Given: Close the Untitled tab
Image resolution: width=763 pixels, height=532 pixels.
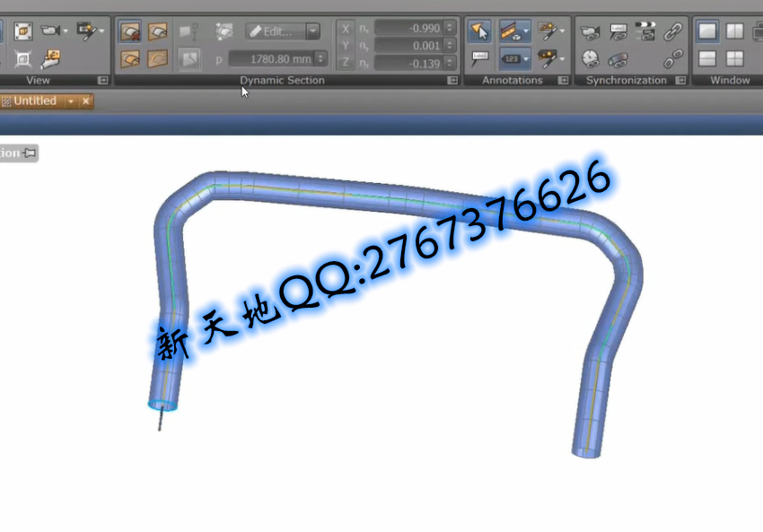Looking at the screenshot, I should [x=86, y=101].
